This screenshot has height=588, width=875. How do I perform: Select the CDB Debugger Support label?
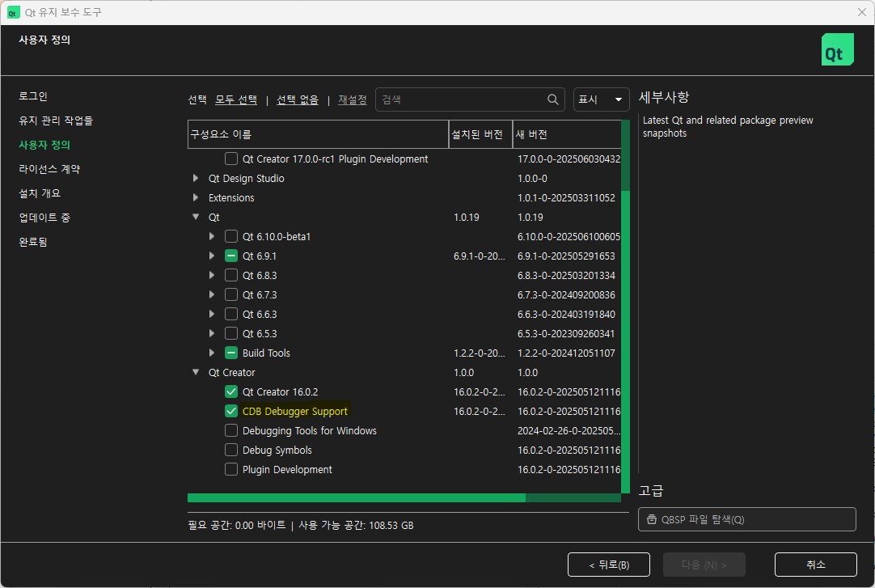point(294,411)
